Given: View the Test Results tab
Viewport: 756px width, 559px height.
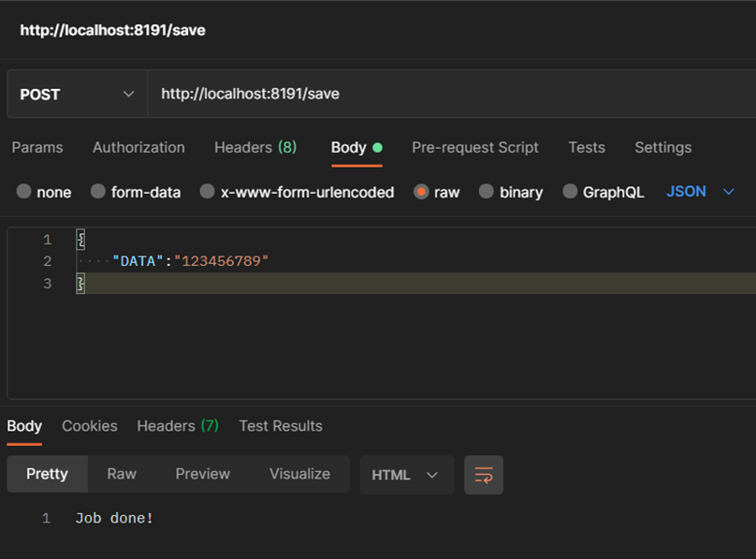Looking at the screenshot, I should [280, 426].
